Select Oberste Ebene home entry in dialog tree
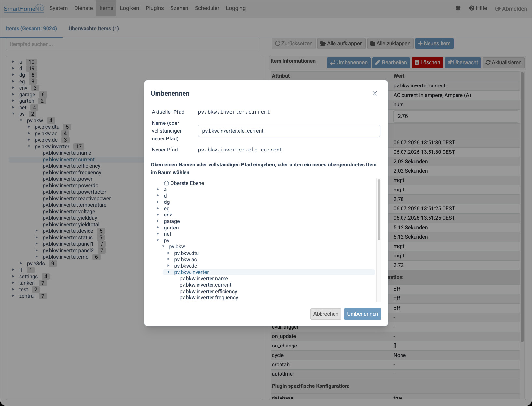 [184, 183]
